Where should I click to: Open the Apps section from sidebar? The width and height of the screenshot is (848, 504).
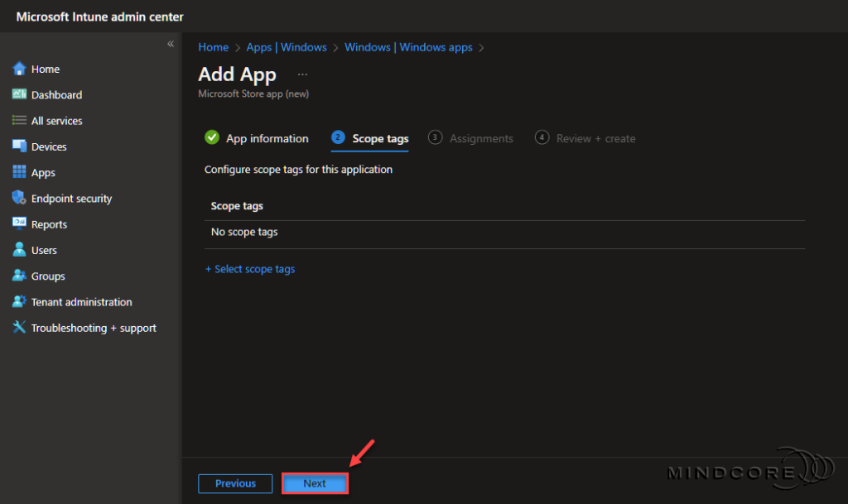pyautogui.click(x=45, y=172)
